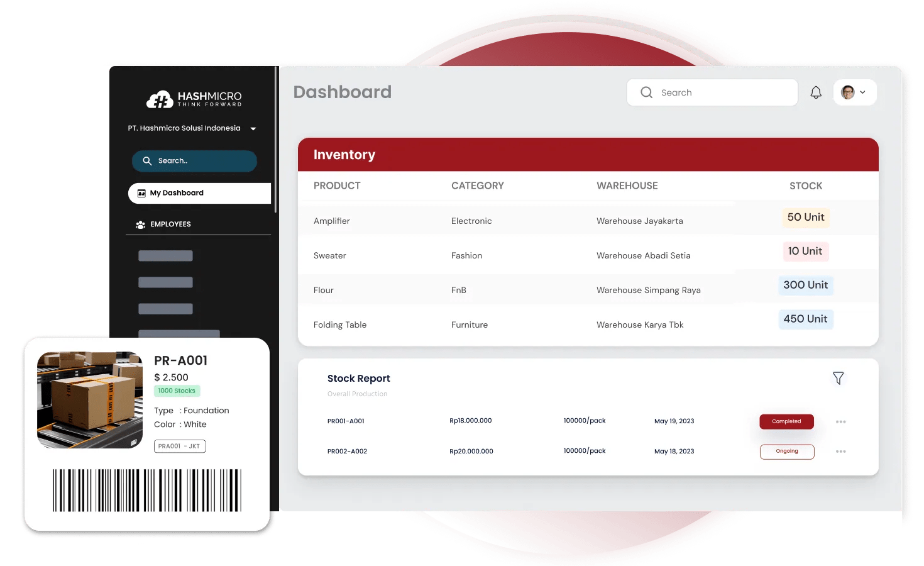Open the more-options menu for PR001-A001
924x566 pixels.
(841, 421)
